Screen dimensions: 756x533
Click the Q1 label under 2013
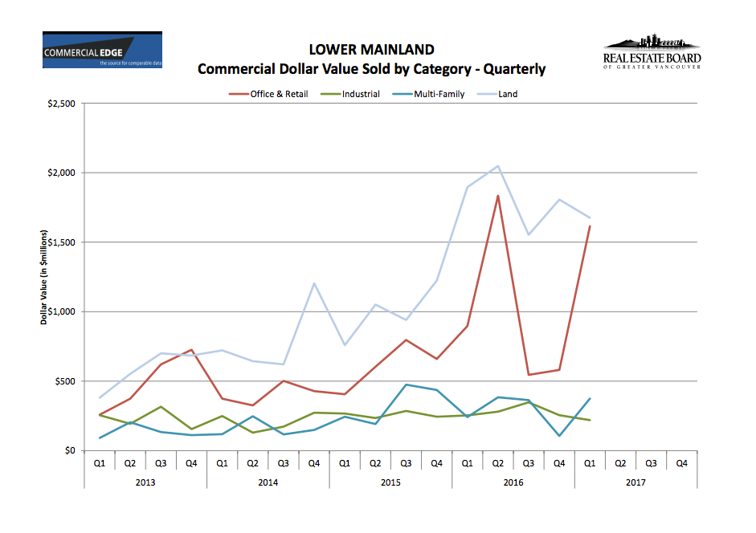100,463
